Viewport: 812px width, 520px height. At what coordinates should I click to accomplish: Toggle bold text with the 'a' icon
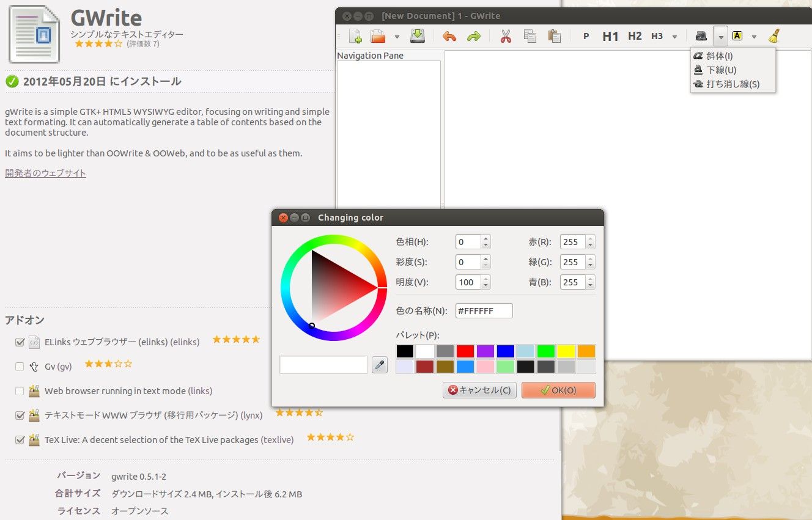pyautogui.click(x=701, y=36)
